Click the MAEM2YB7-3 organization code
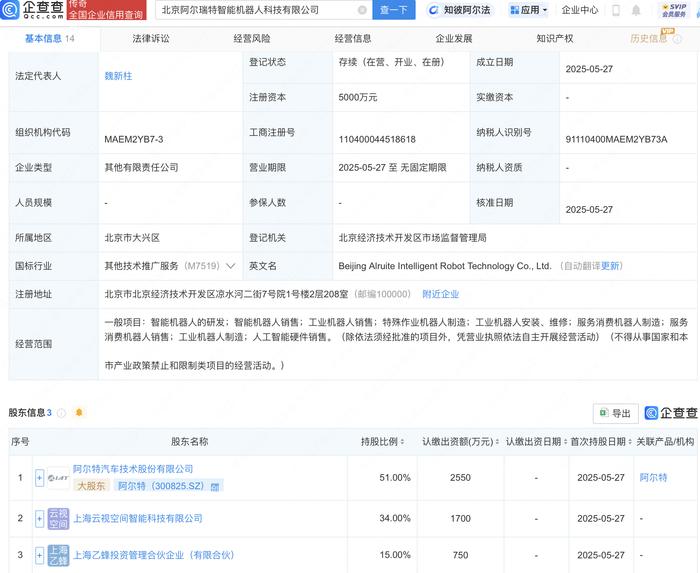The height and width of the screenshot is (573, 700). coord(134,140)
